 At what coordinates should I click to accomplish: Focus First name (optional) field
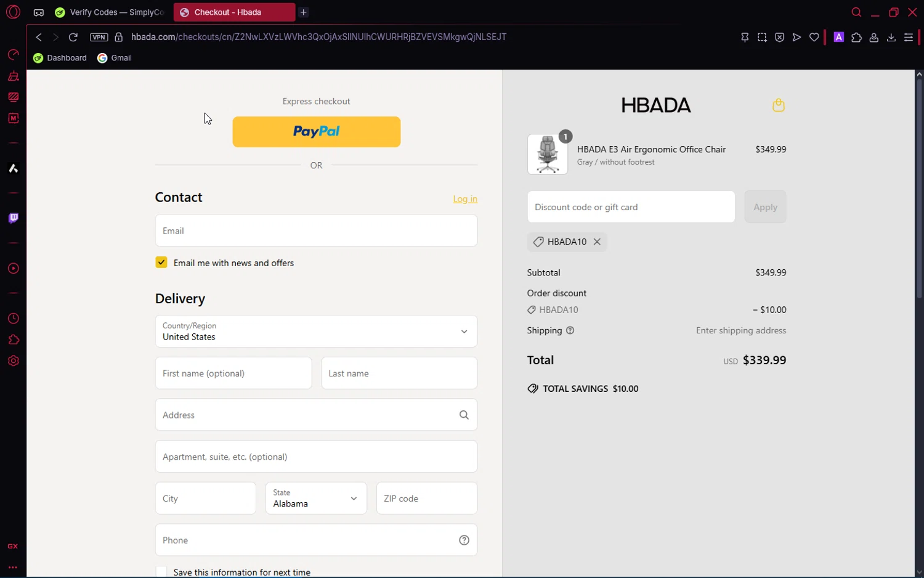tap(233, 373)
